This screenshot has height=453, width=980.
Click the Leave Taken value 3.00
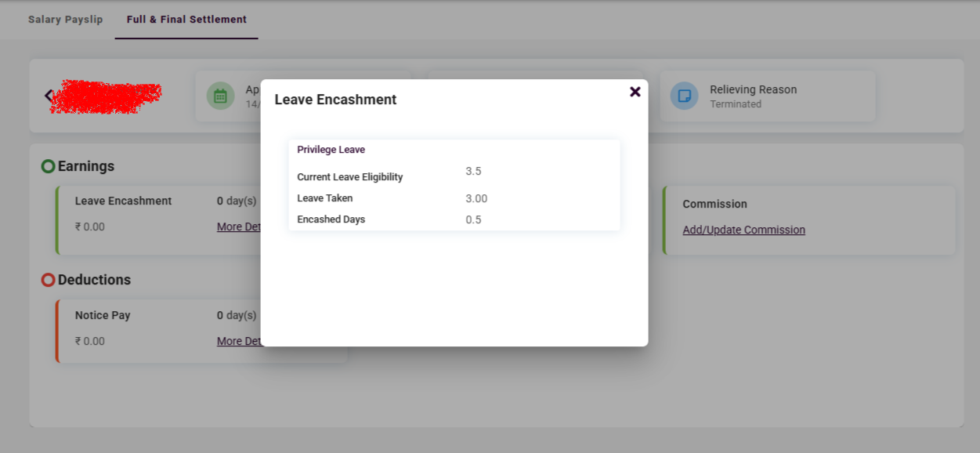click(x=476, y=199)
